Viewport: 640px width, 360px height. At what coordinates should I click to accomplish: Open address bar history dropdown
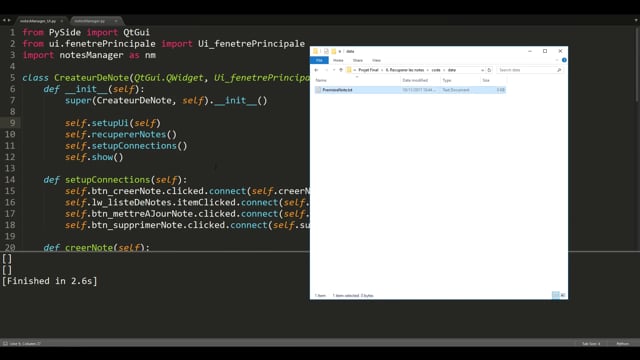pyautogui.click(x=482, y=70)
